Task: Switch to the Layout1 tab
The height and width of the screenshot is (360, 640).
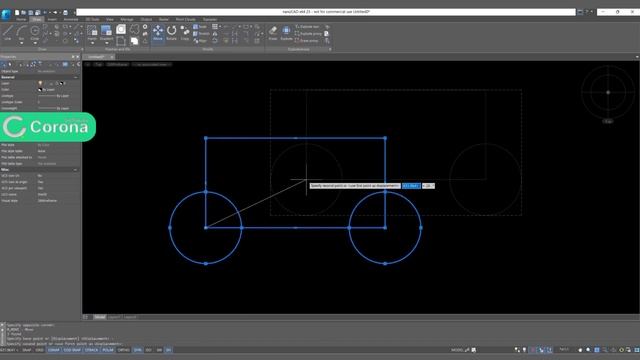Action: 114,317
